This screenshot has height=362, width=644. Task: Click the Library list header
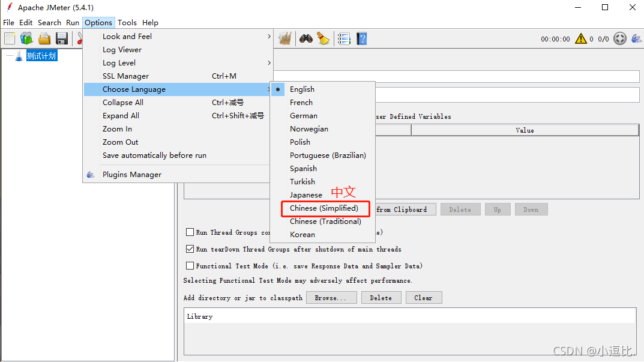[410, 316]
